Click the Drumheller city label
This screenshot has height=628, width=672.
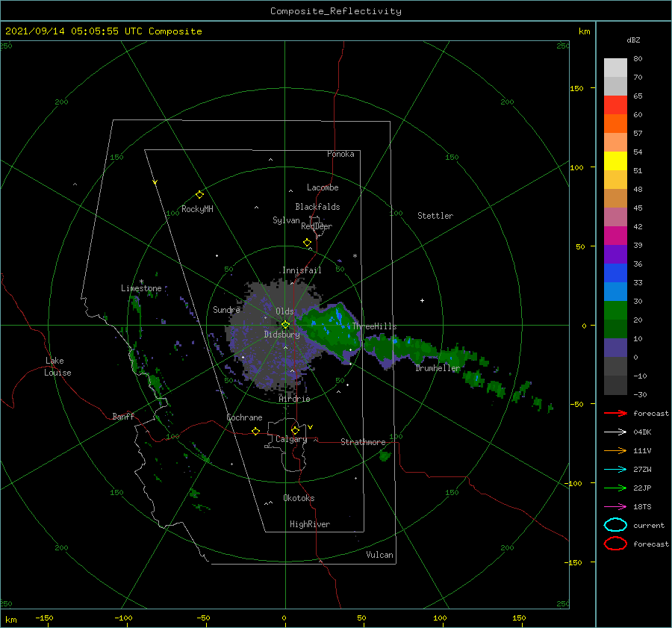click(x=438, y=368)
